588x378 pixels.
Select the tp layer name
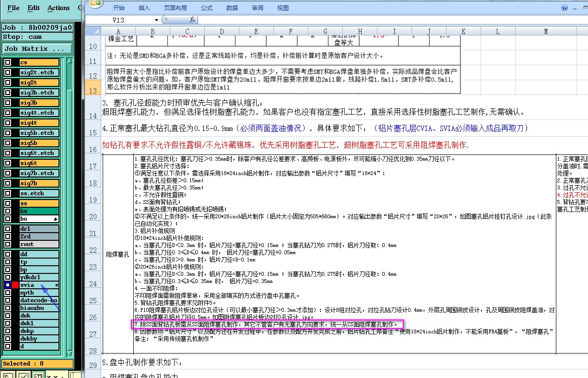tap(39, 262)
